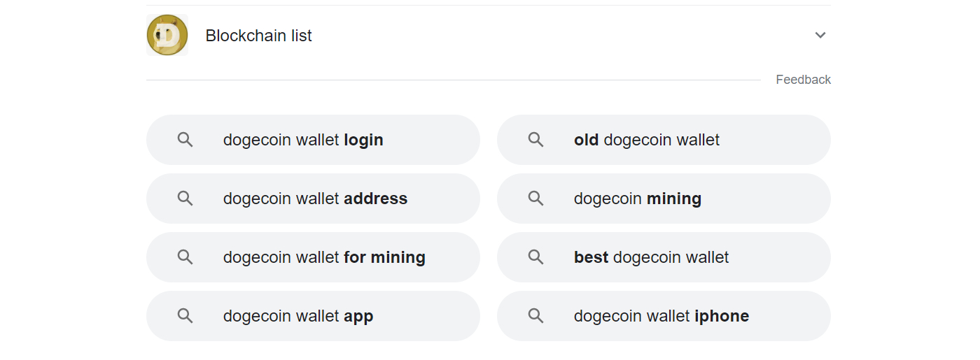Click the Dogecoin coin logo thumbnail
This screenshot has height=360, width=980.
(167, 35)
